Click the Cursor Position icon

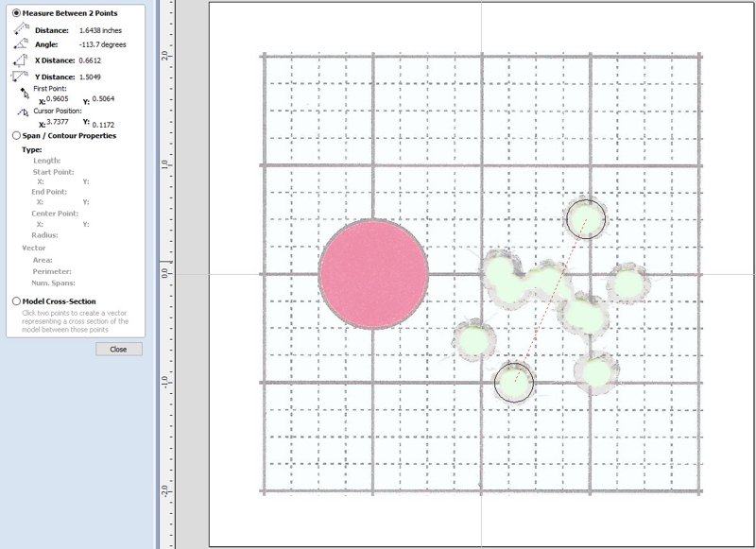click(23, 112)
